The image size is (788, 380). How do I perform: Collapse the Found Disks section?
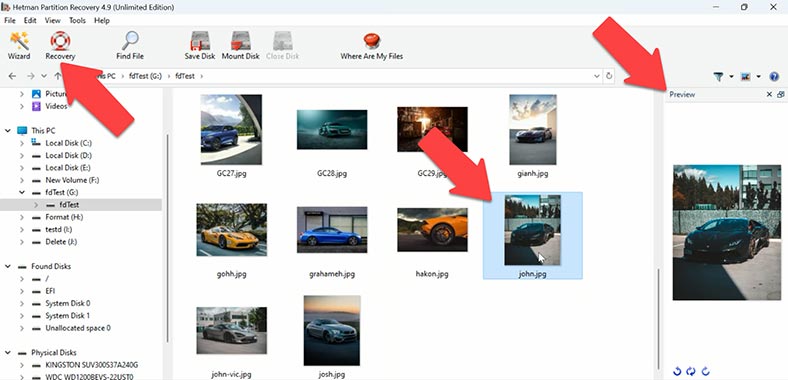pyautogui.click(x=8, y=266)
